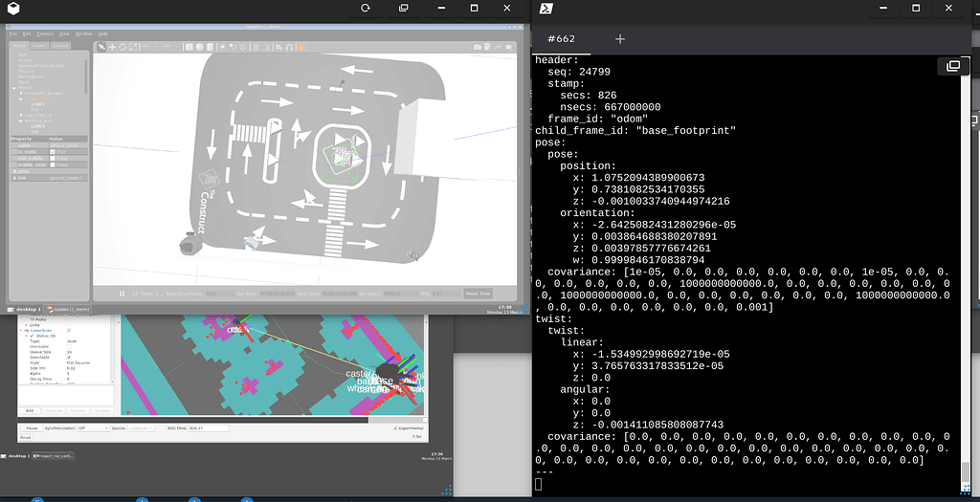Click the Reset Time button in Gazebo
980x502 pixels.
click(x=479, y=294)
